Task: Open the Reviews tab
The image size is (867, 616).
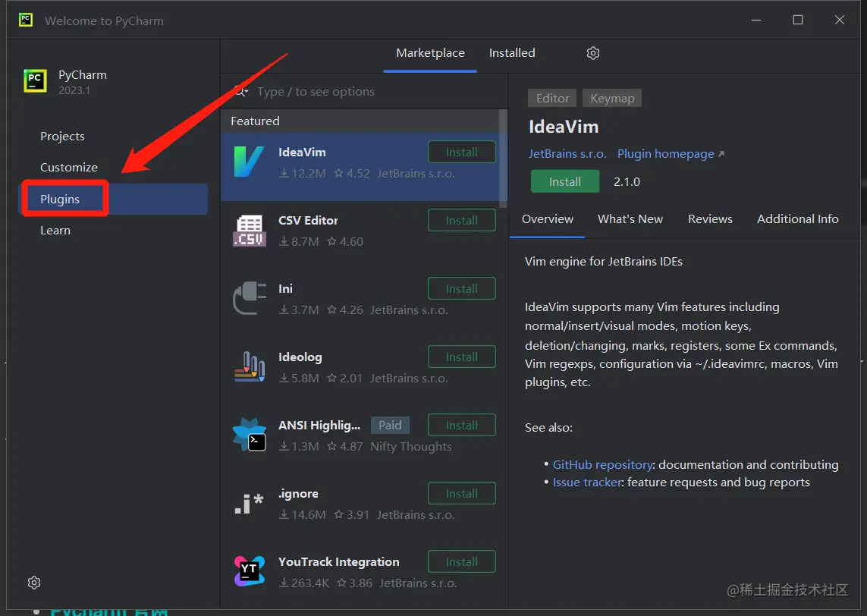Action: (710, 219)
